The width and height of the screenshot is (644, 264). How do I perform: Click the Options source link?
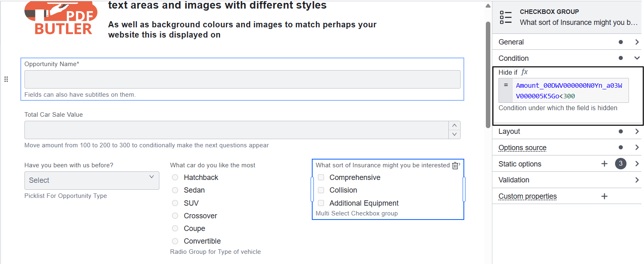click(x=522, y=148)
